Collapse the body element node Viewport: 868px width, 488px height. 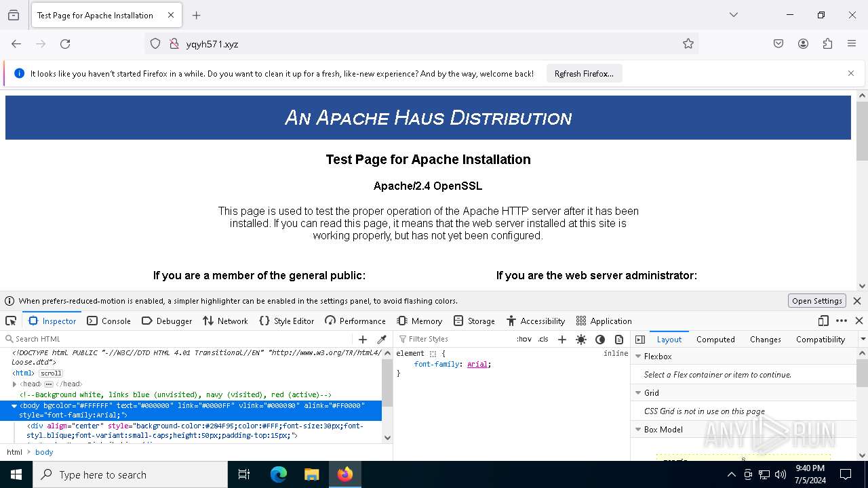click(x=14, y=405)
